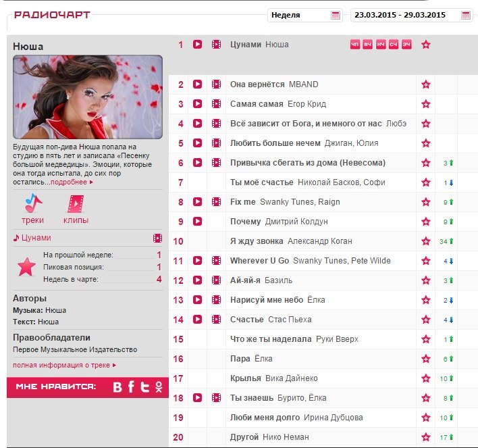The image size is (478, 448).
Task: Select the СЧ chart badge
Action: [x=394, y=45]
